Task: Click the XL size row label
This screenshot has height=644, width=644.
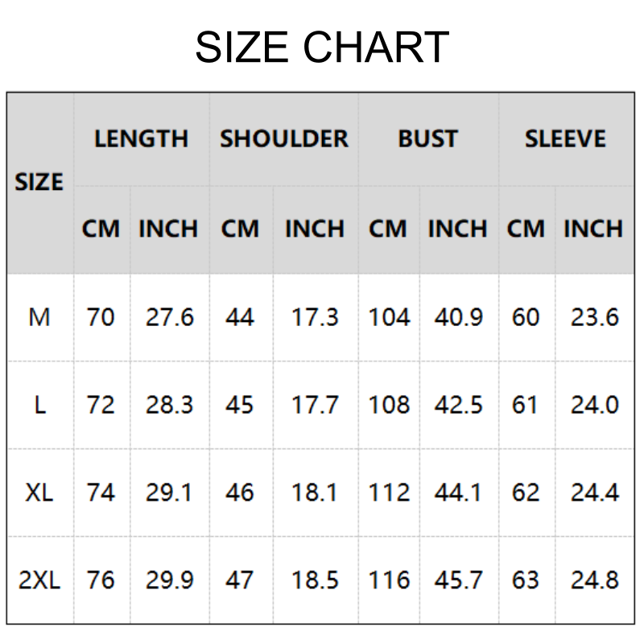Action: [x=39, y=492]
